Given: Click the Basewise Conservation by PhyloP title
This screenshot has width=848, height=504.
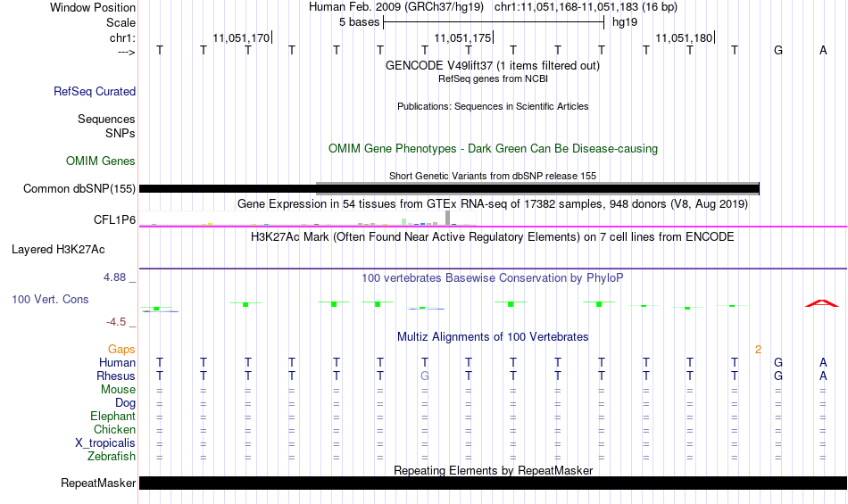Looking at the screenshot, I should click(493, 277).
